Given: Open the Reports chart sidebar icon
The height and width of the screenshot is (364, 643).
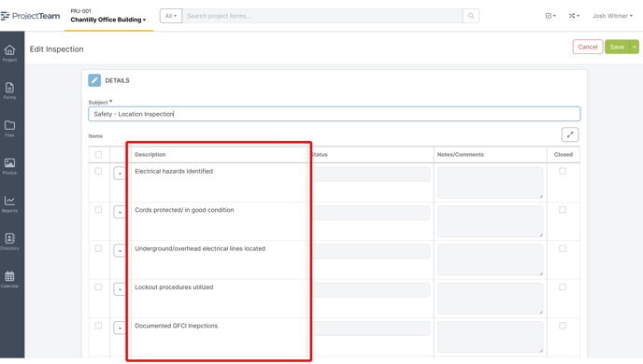Looking at the screenshot, I should [10, 203].
